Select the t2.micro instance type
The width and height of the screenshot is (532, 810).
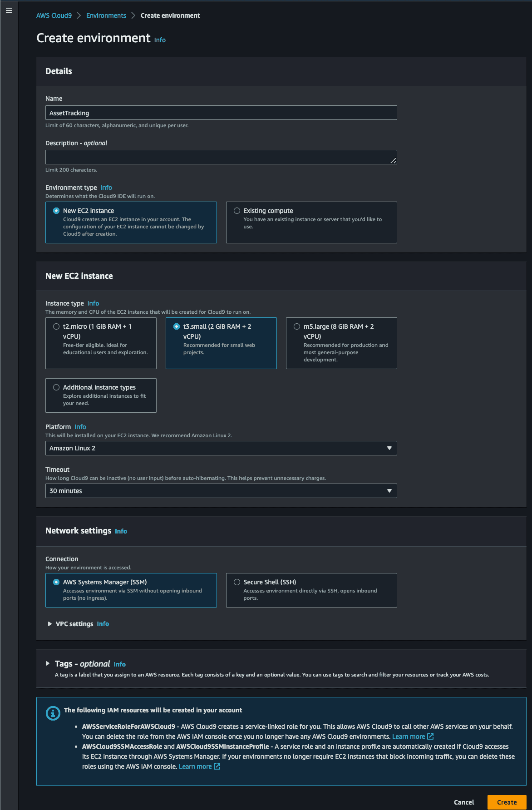click(101, 343)
